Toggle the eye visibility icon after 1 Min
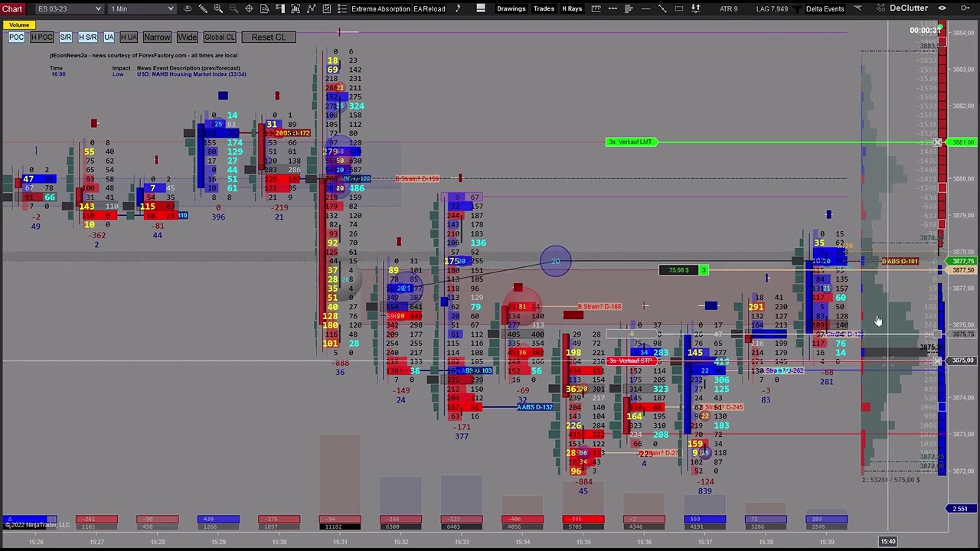The width and height of the screenshot is (980, 551). click(188, 8)
